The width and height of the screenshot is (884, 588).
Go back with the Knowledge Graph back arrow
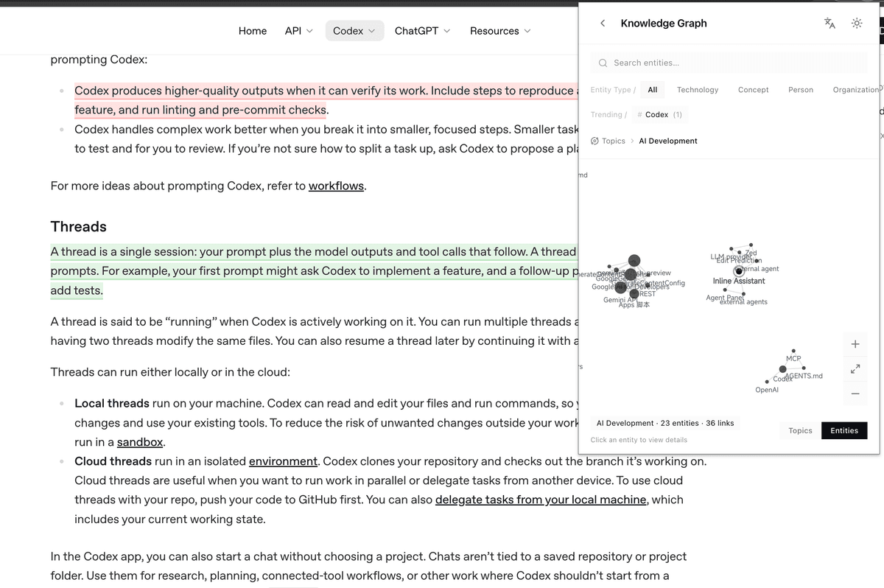click(x=603, y=24)
